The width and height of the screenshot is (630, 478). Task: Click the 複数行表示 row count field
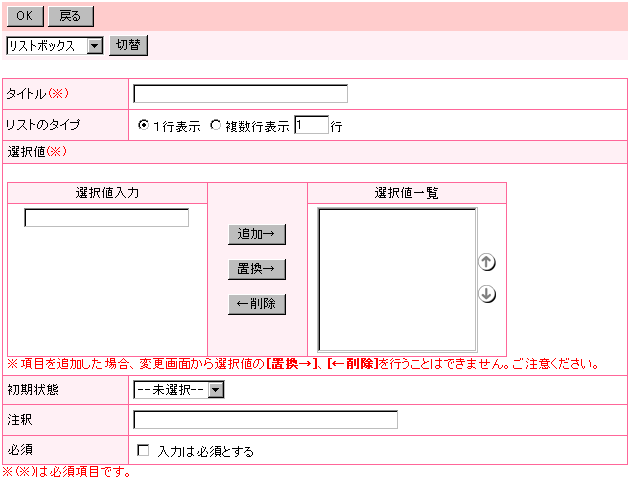[x=311, y=126]
